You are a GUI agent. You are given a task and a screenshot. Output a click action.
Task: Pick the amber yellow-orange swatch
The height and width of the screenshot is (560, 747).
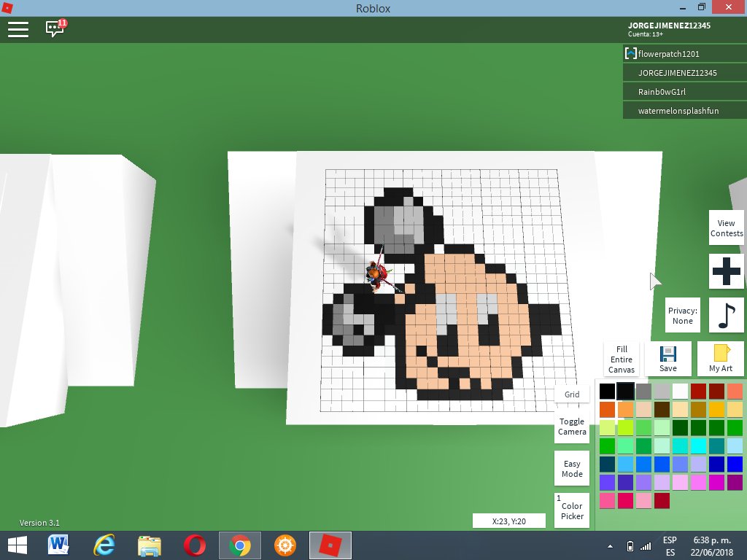pyautogui.click(x=716, y=410)
